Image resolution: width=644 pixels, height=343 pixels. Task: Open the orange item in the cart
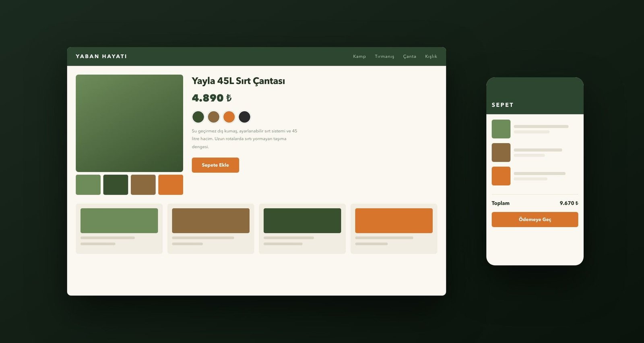[535, 176]
